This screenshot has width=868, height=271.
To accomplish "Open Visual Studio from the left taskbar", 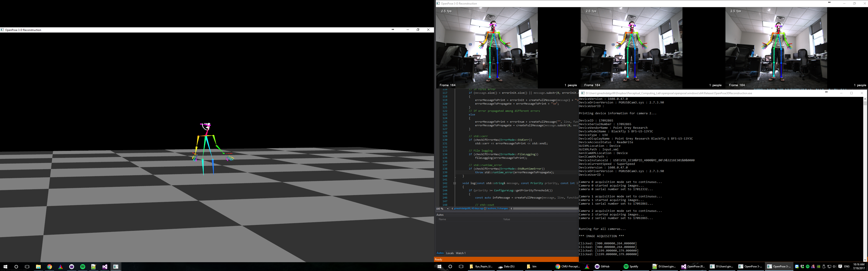I will (x=105, y=267).
